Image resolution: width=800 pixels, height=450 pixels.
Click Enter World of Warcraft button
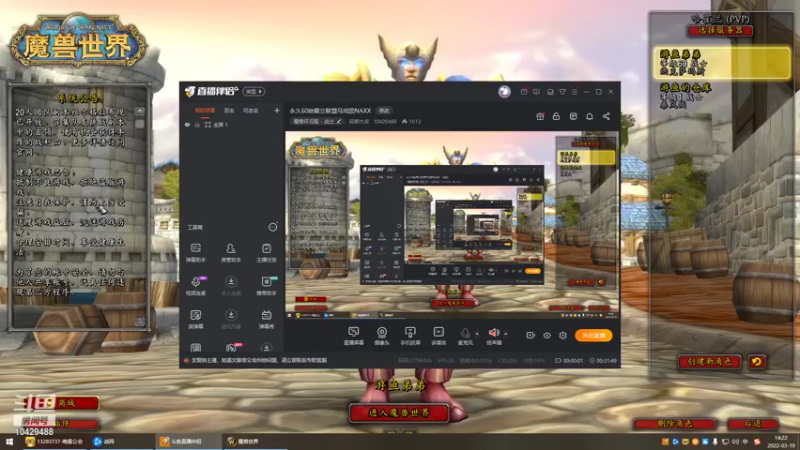pyautogui.click(x=399, y=412)
